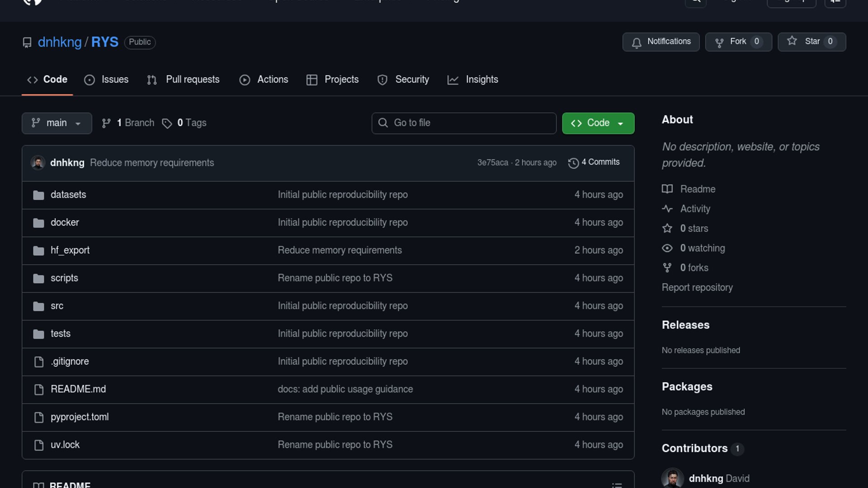Click Report repository link
The image size is (868, 488).
pos(697,287)
